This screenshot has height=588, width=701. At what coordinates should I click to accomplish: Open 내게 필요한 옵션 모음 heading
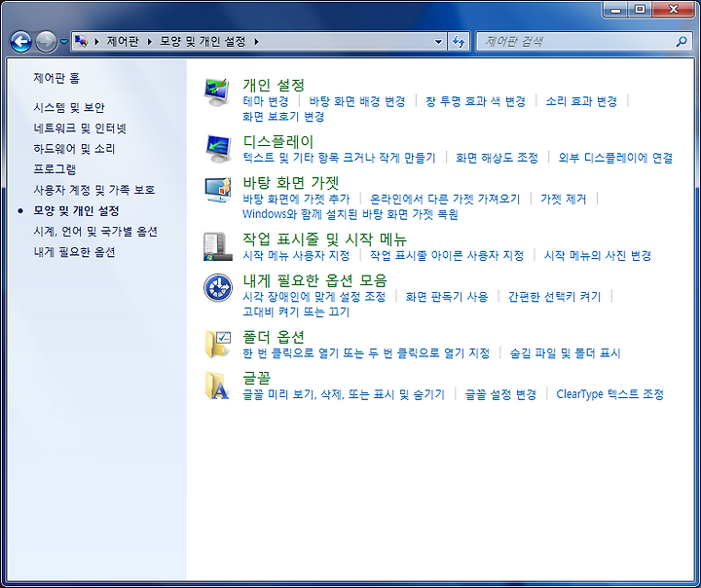[314, 280]
